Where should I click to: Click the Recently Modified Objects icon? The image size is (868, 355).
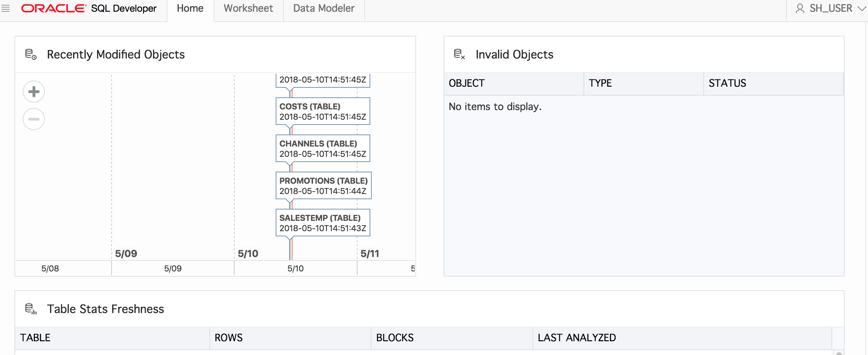click(31, 54)
